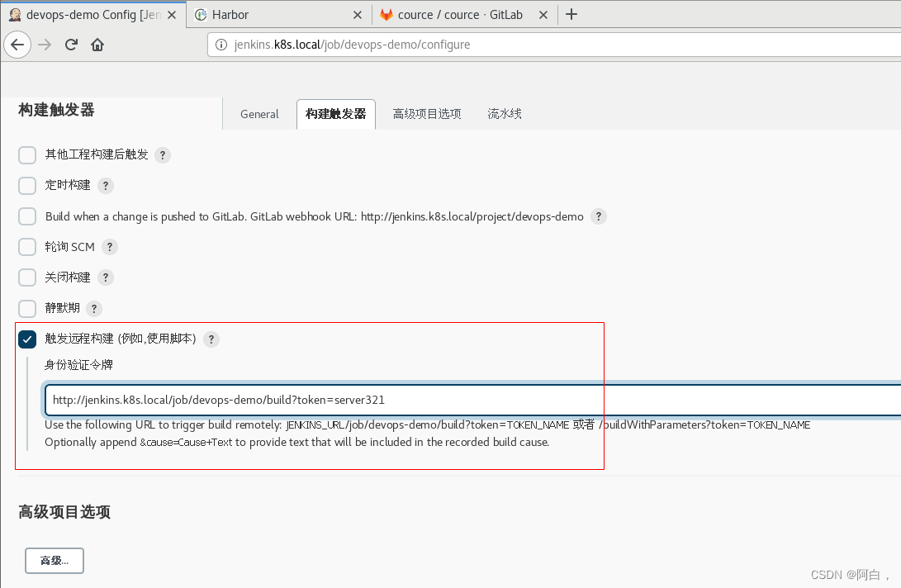This screenshot has height=588, width=901.
Task: Click the Harbor tab favicon
Action: [x=201, y=15]
